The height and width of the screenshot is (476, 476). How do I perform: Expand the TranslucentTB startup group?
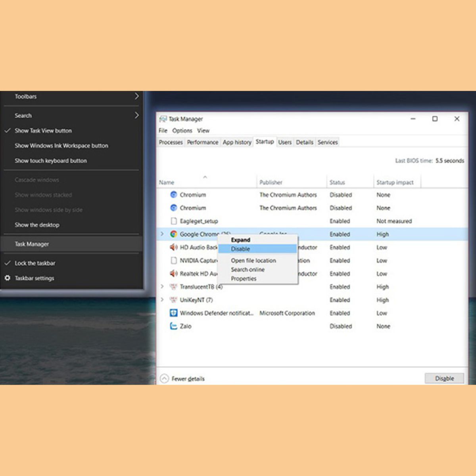coord(162,286)
